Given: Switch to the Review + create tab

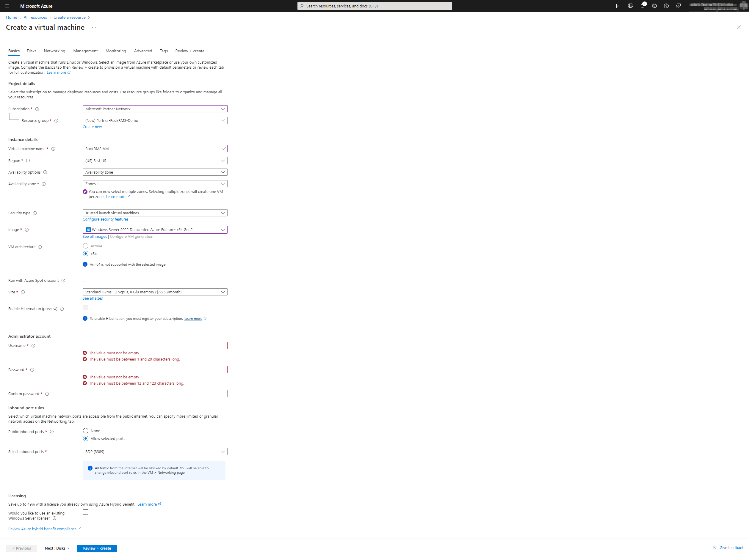Looking at the screenshot, I should point(189,51).
